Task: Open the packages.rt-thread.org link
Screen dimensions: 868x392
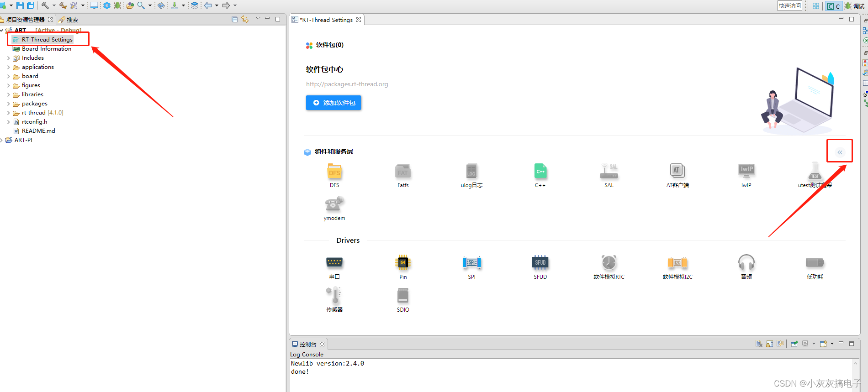Action: pos(347,84)
